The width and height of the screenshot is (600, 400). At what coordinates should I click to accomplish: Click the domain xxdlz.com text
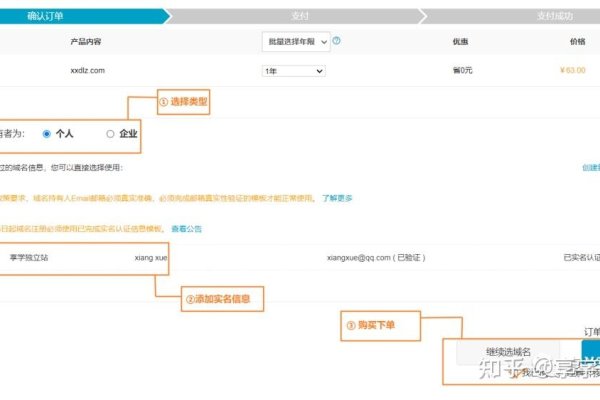[88, 70]
